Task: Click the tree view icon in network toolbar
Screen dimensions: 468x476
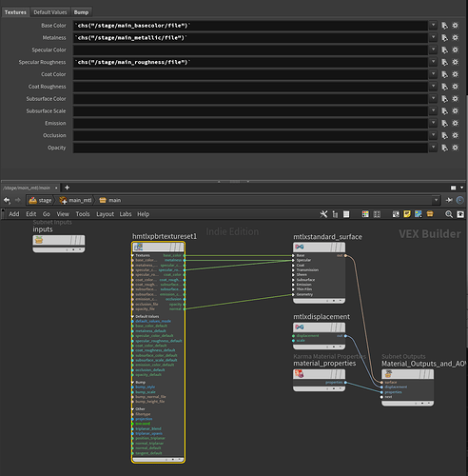Action: [335, 214]
